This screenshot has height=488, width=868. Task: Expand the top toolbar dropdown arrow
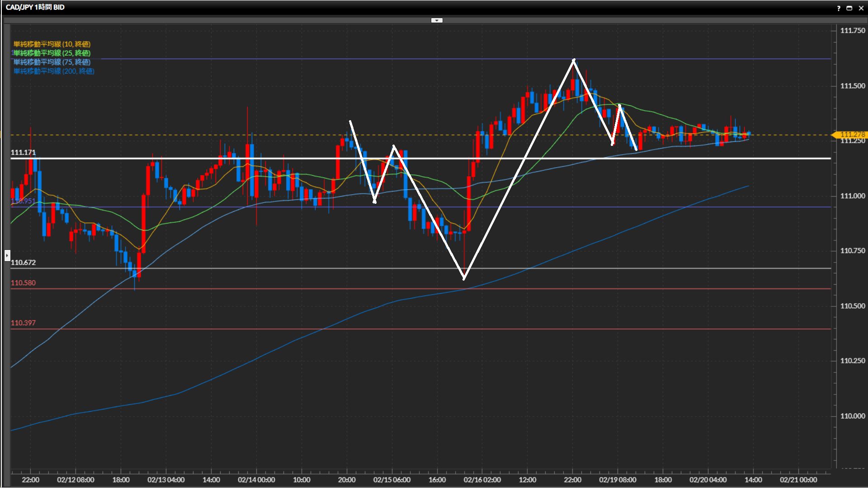click(x=437, y=20)
